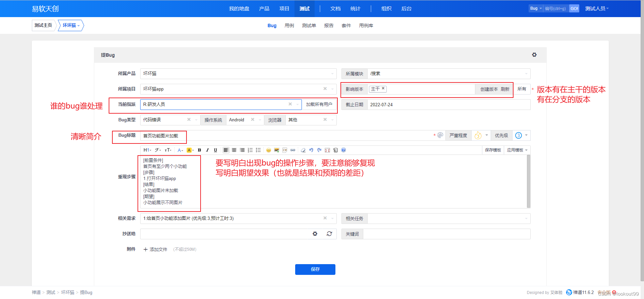The image size is (644, 299).
Task: Clear the 当前指派 assignee
Action: click(x=290, y=104)
